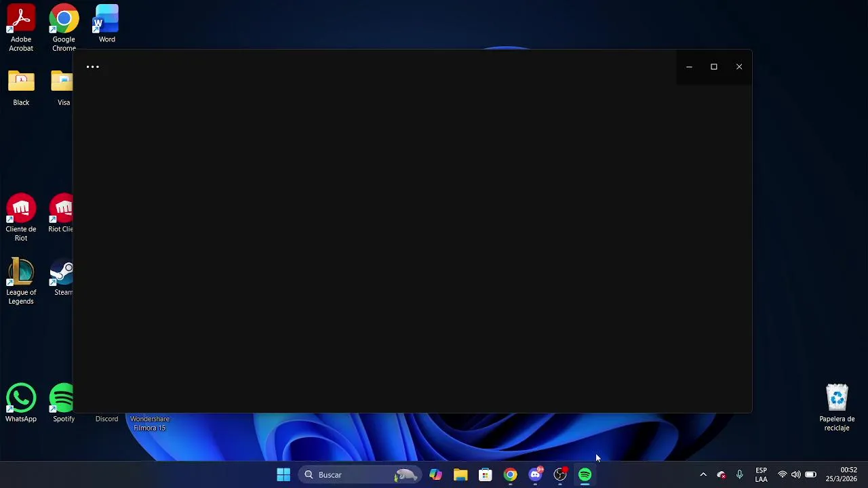Viewport: 868px width, 488px height.
Task: Switch to OBS Studio in the taskbar
Action: [561, 475]
